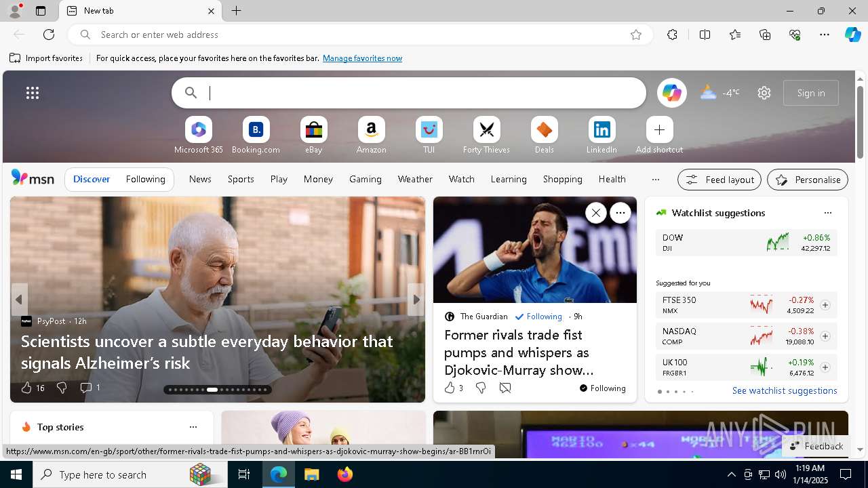Go to next carousel story

click(416, 300)
